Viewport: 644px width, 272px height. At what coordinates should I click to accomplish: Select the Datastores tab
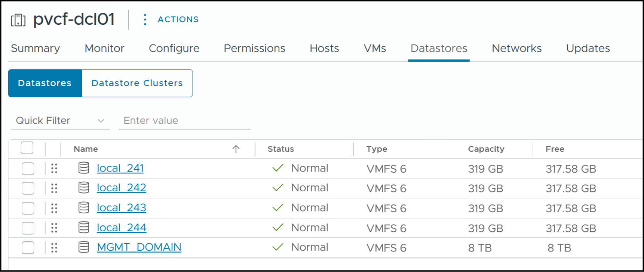point(439,49)
